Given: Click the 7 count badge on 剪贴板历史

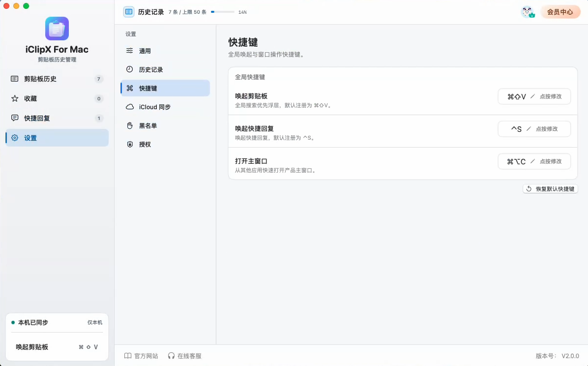Looking at the screenshot, I should [99, 79].
